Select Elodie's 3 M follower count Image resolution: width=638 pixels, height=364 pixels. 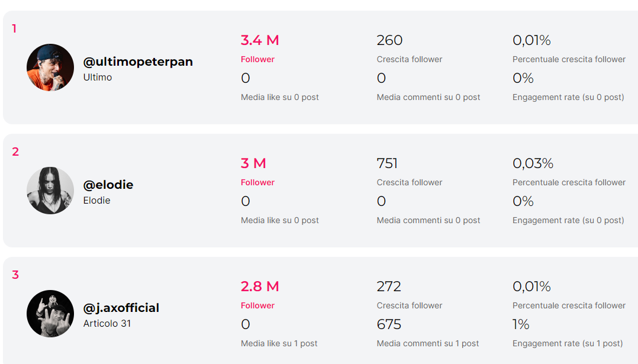coord(253,163)
